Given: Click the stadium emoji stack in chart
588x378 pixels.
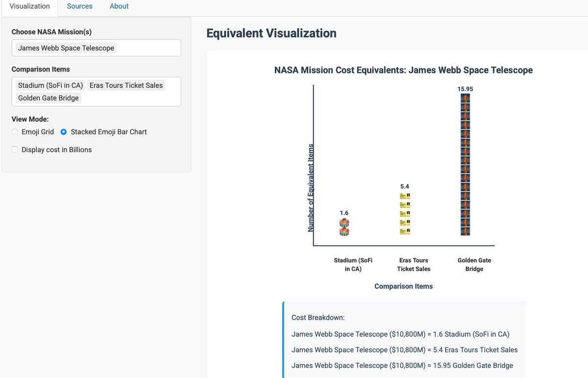Looking at the screenshot, I should coord(344,227).
